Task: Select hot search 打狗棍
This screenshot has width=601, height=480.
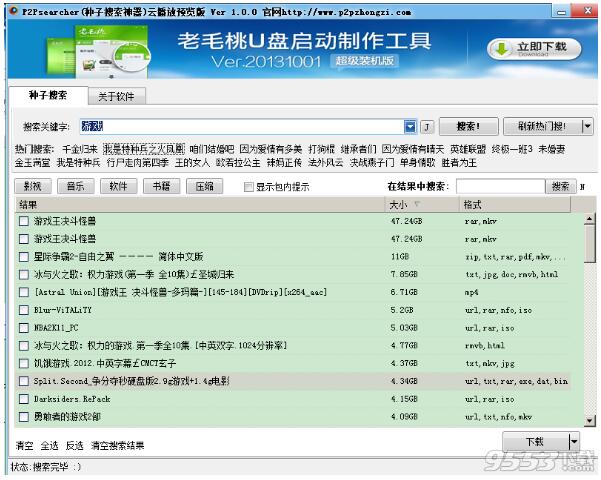Action: [321, 149]
